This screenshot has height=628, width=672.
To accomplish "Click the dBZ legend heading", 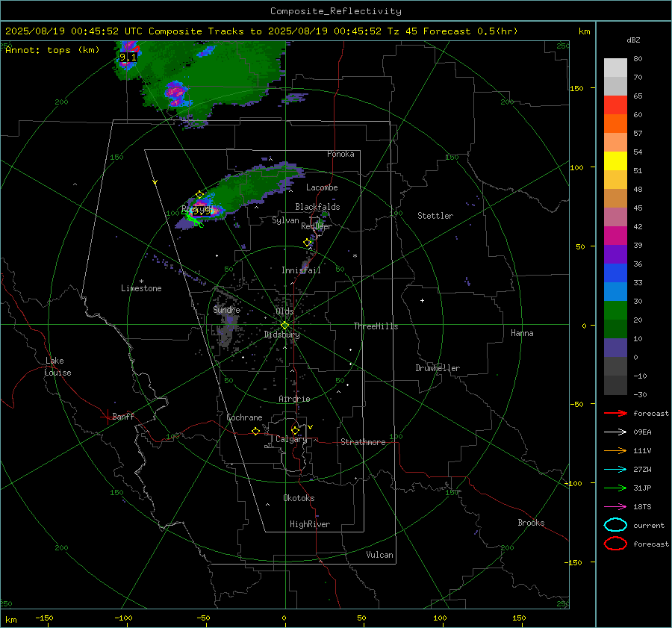I will (633, 40).
